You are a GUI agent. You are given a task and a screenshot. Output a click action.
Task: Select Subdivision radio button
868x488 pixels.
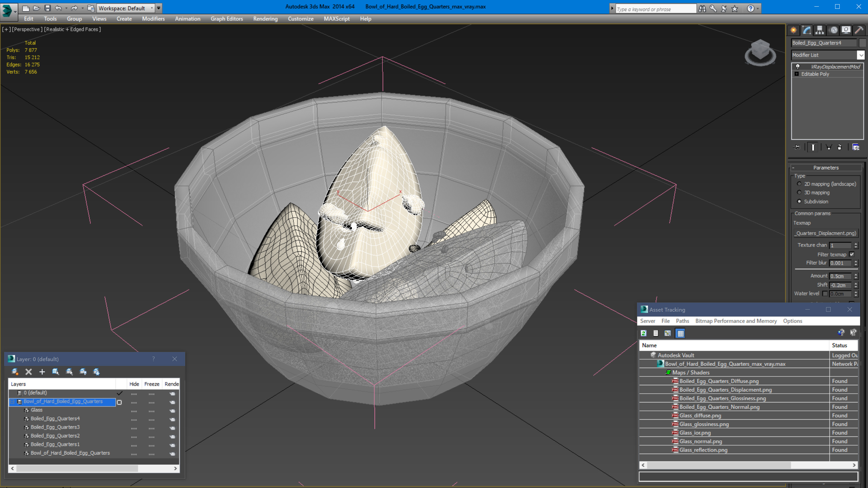click(799, 201)
